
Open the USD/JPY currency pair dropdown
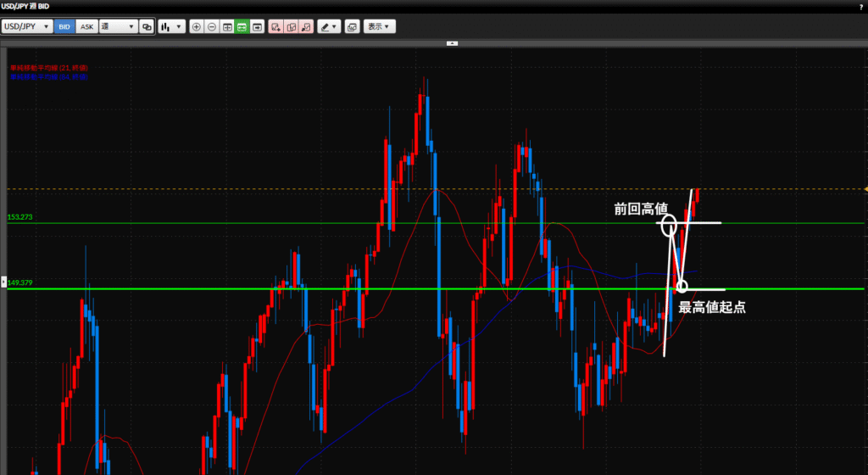pos(27,26)
